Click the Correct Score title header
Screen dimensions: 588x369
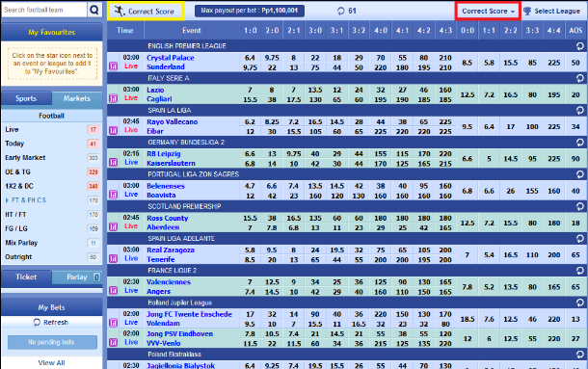(x=146, y=12)
